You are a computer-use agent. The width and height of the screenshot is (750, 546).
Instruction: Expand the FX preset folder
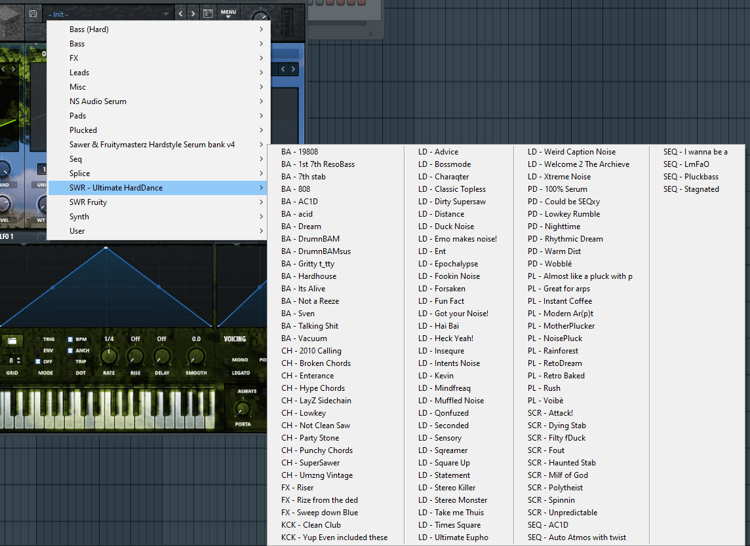[x=159, y=58]
